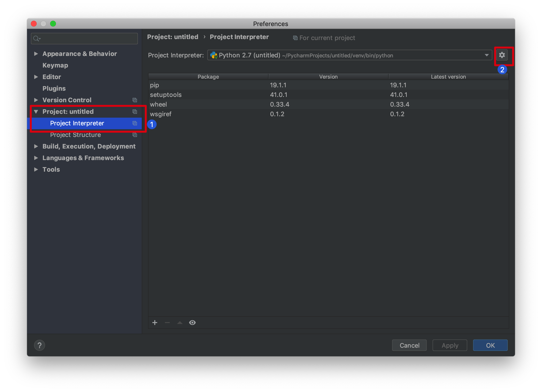Viewport: 542px width, 392px height.
Task: Sort by the Package column header
Action: [x=208, y=77]
